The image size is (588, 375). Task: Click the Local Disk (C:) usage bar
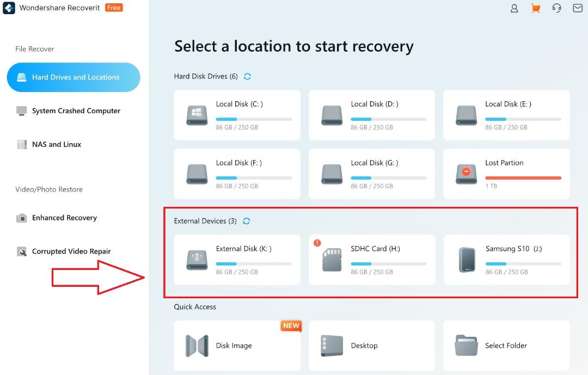click(x=254, y=119)
